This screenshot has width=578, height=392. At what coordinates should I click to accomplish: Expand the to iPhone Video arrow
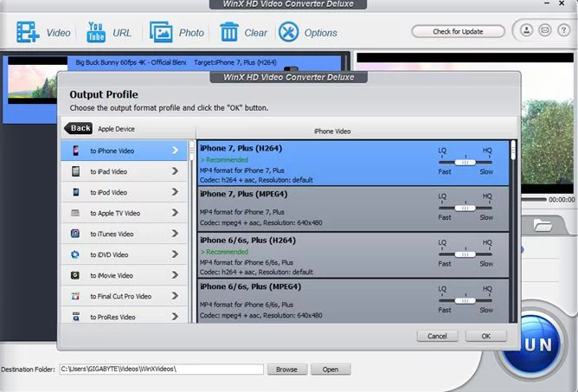click(175, 151)
